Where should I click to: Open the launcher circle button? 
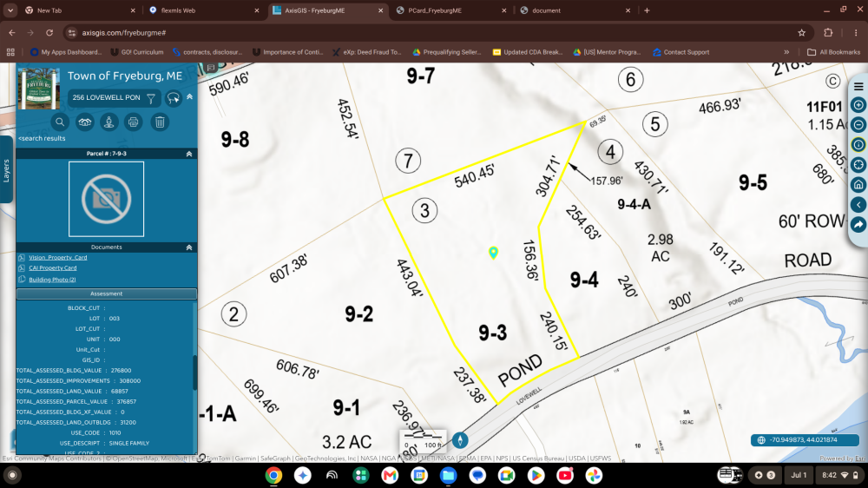[12, 475]
